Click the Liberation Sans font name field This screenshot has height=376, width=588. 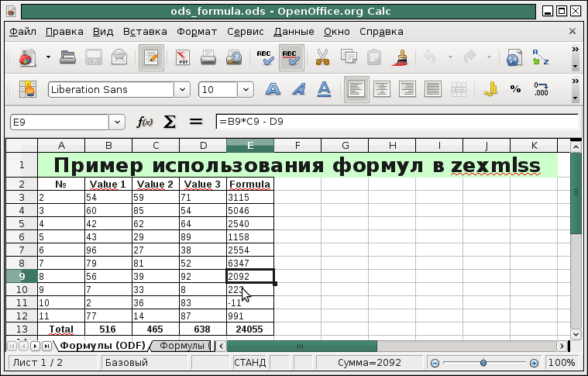(111, 90)
